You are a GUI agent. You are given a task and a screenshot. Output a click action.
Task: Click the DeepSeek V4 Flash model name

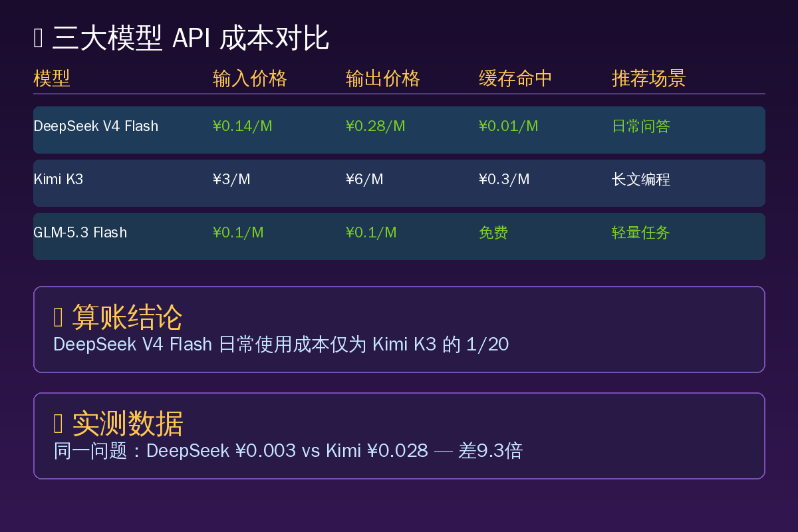pos(96,126)
